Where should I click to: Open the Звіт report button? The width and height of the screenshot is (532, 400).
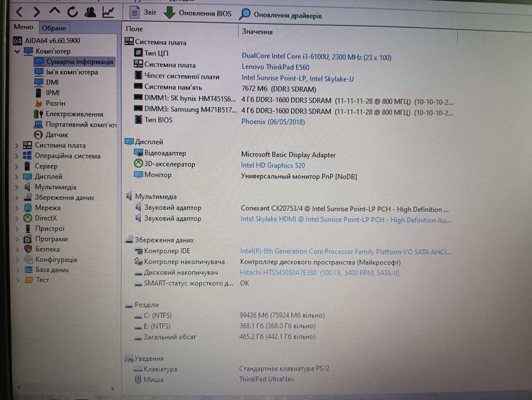click(143, 13)
